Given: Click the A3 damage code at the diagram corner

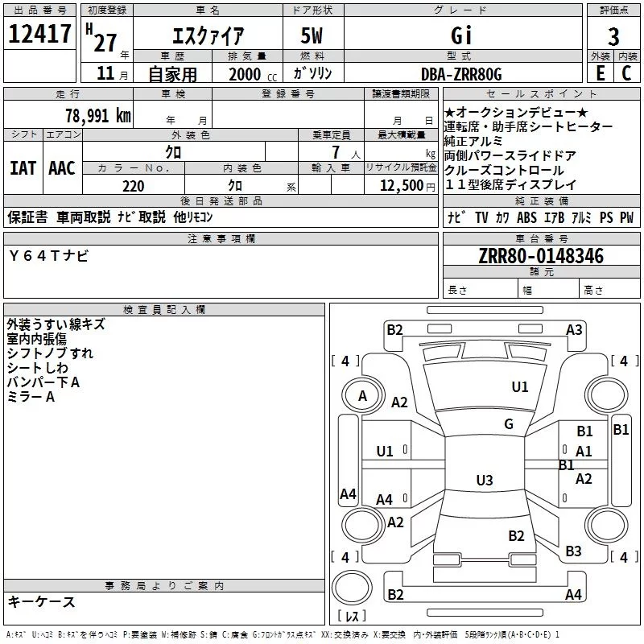Looking at the screenshot, I should pos(574,329).
